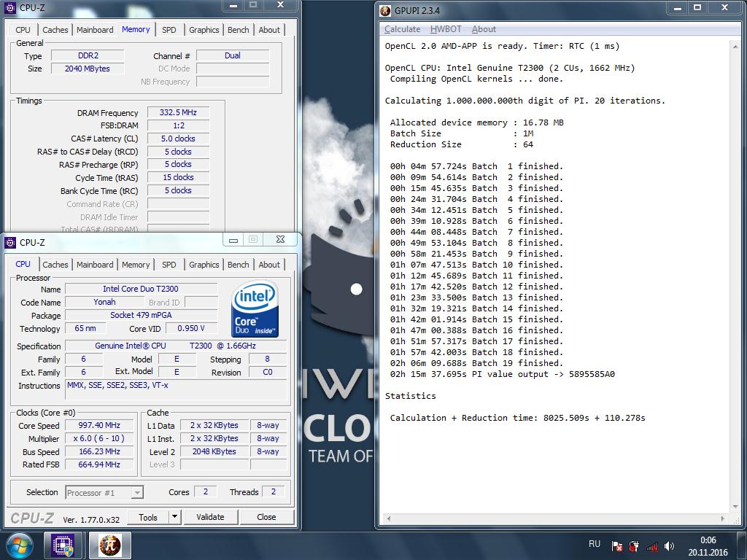The width and height of the screenshot is (747, 560).
Task: Select Caches tab in bottom CPU-Z window
Action: 55,264
